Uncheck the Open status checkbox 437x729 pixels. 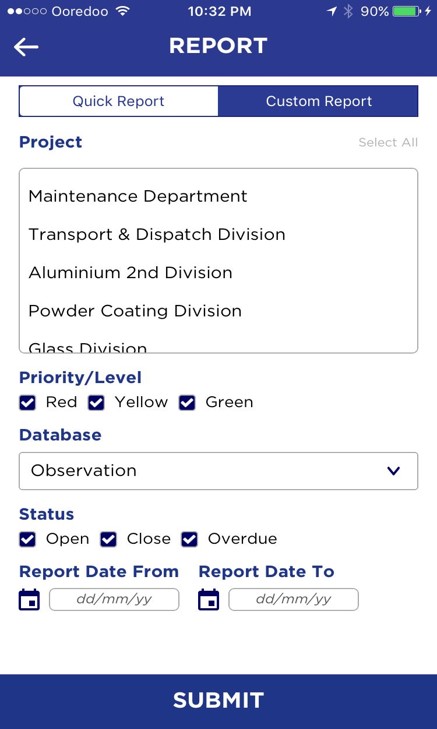coord(27,539)
